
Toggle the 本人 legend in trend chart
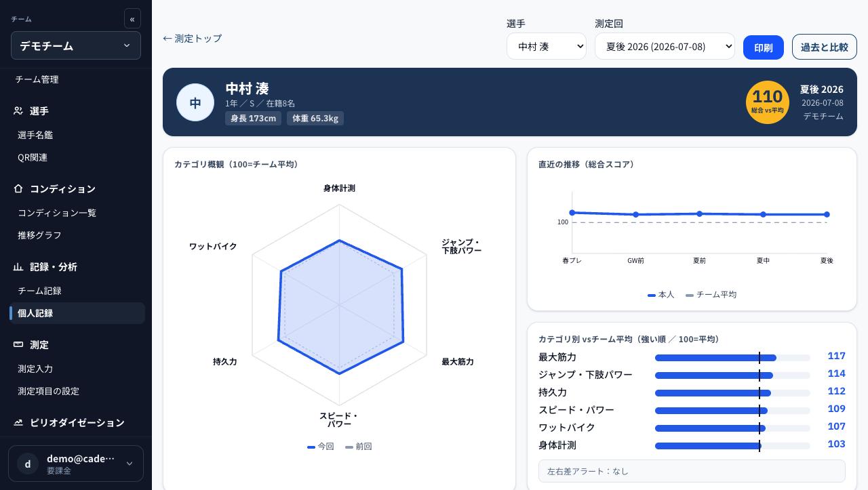[x=661, y=295]
